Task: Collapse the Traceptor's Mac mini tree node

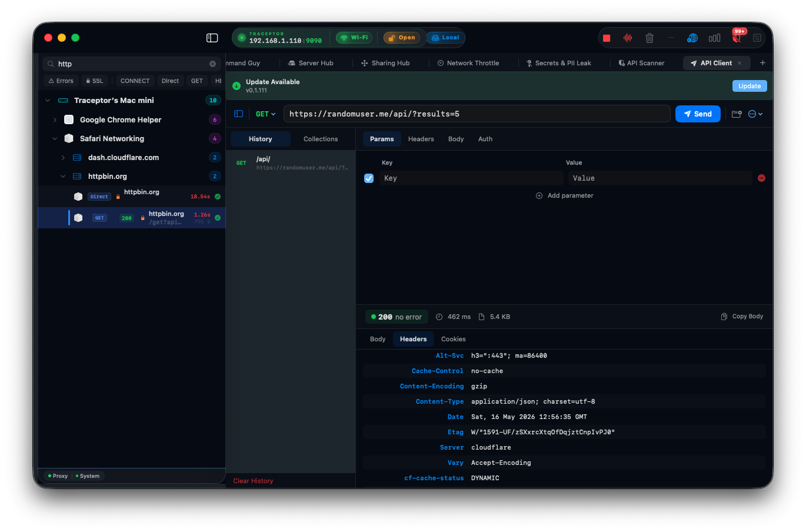Action: tap(48, 101)
